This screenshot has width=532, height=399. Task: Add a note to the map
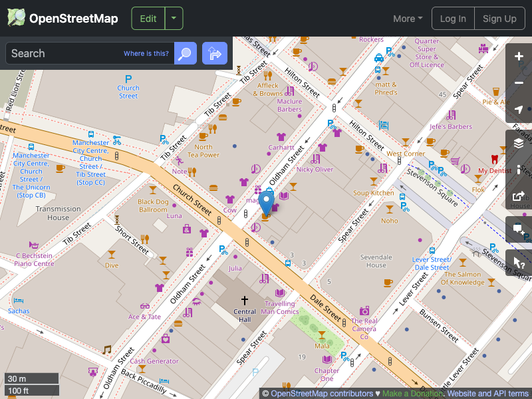click(x=519, y=229)
